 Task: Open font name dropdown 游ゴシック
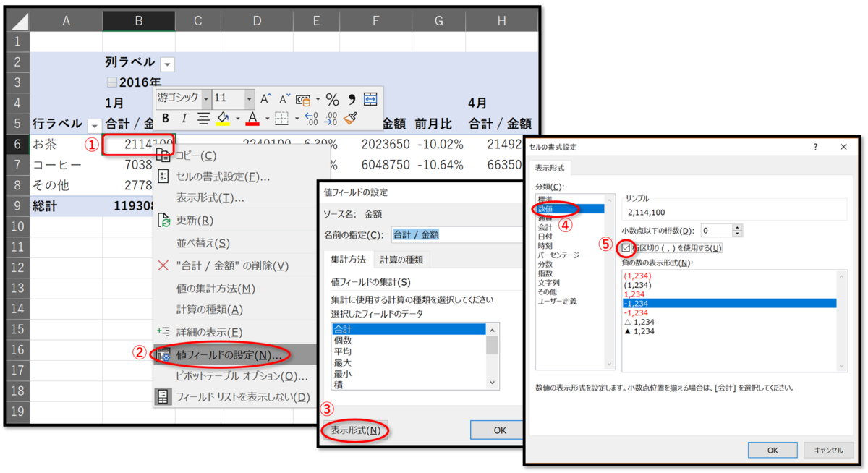point(206,98)
